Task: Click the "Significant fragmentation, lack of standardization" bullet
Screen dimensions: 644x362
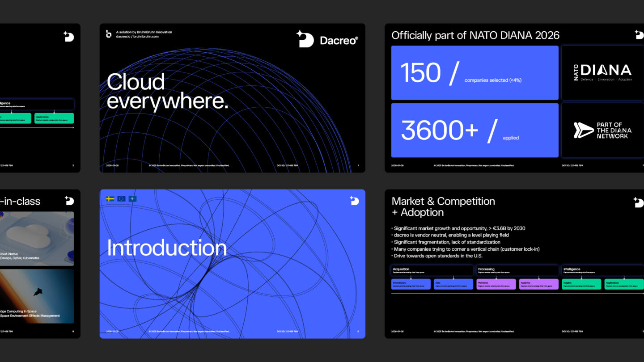Action: [x=446, y=242]
